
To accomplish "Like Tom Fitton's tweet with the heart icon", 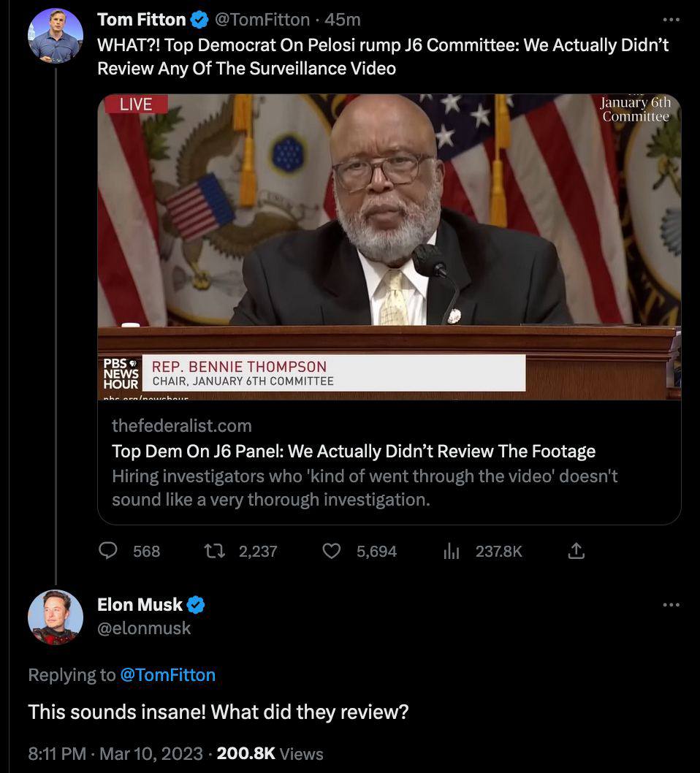I will pos(332,550).
